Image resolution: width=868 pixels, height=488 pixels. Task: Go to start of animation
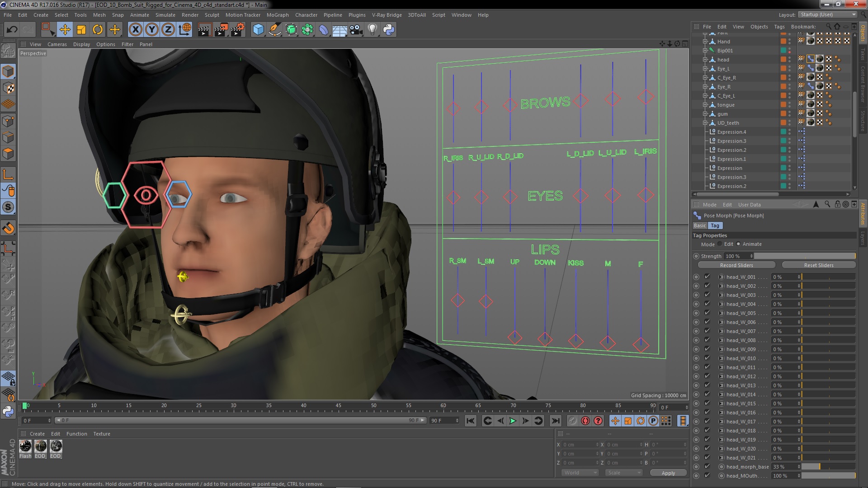pos(471,421)
